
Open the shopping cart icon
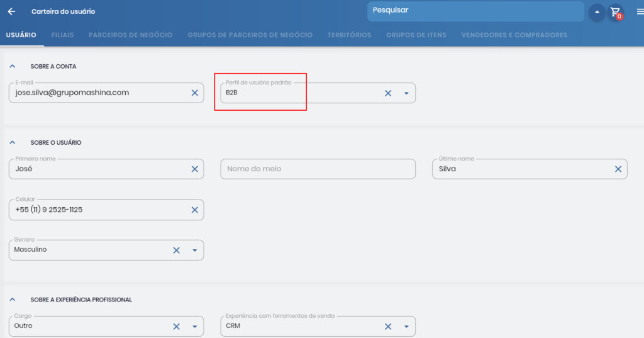[615, 12]
